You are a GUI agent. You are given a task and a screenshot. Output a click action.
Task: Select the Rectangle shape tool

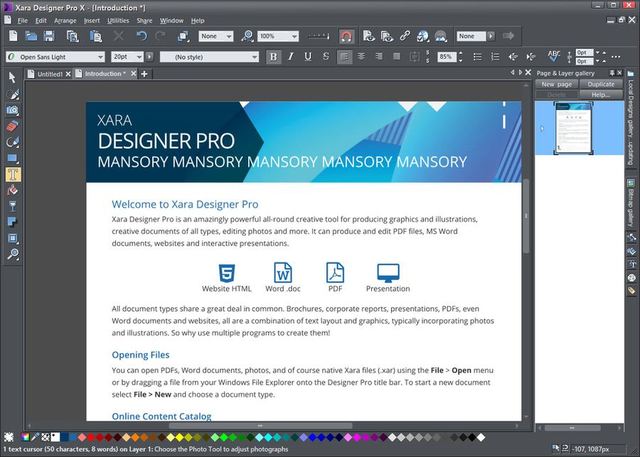(13, 158)
